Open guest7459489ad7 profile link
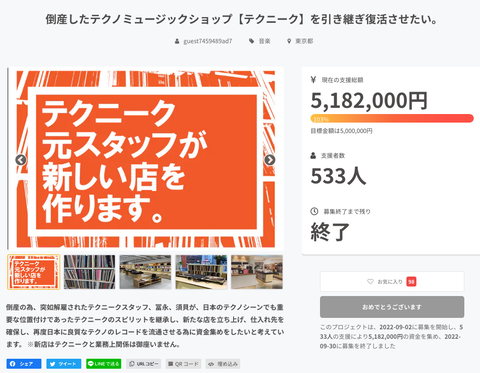This screenshot has height=373, width=480. click(x=208, y=41)
